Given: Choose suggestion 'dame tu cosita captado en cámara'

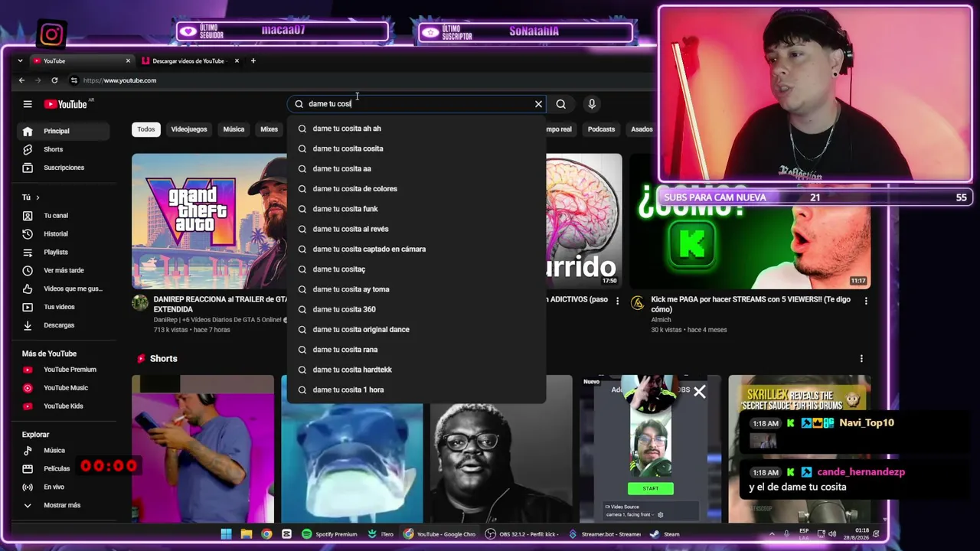Looking at the screenshot, I should pos(416,249).
